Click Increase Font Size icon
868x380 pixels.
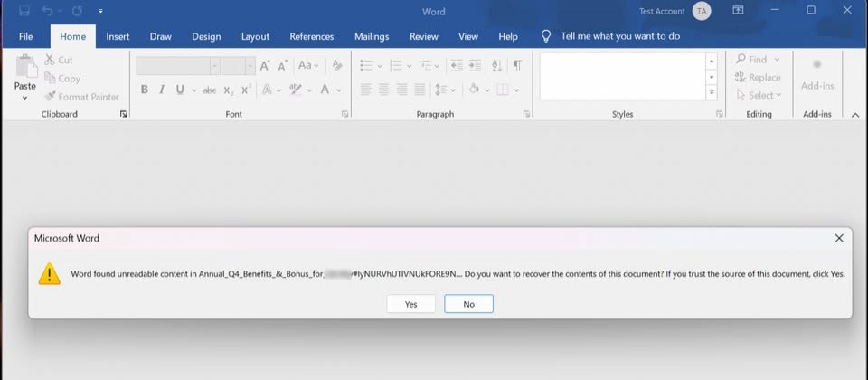265,66
